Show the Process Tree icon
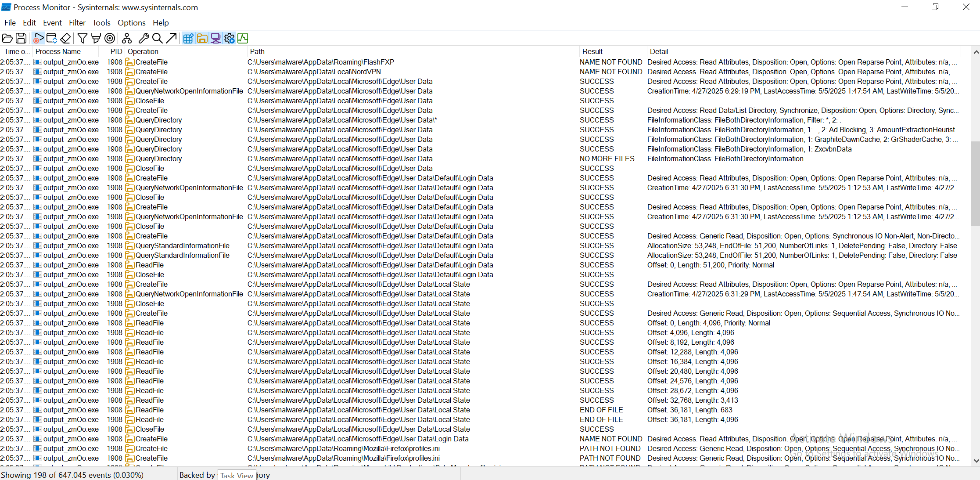 click(x=127, y=39)
